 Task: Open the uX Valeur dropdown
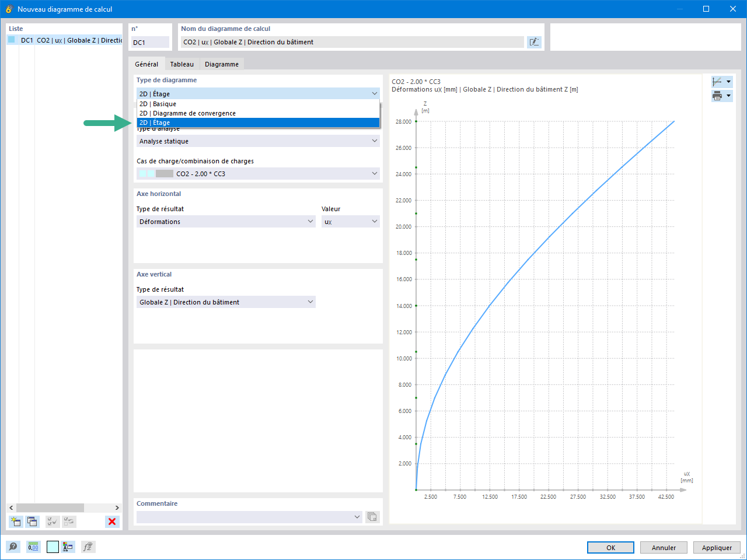click(351, 222)
